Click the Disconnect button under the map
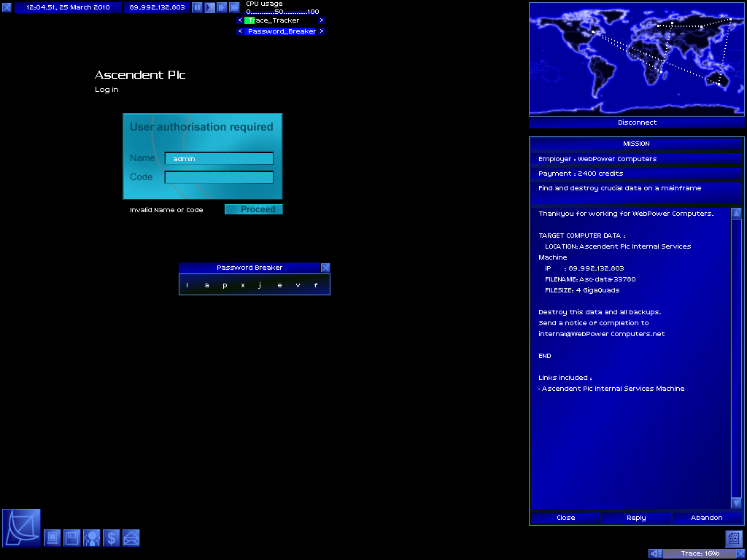Image resolution: width=747 pixels, height=560 pixels. pyautogui.click(x=637, y=122)
